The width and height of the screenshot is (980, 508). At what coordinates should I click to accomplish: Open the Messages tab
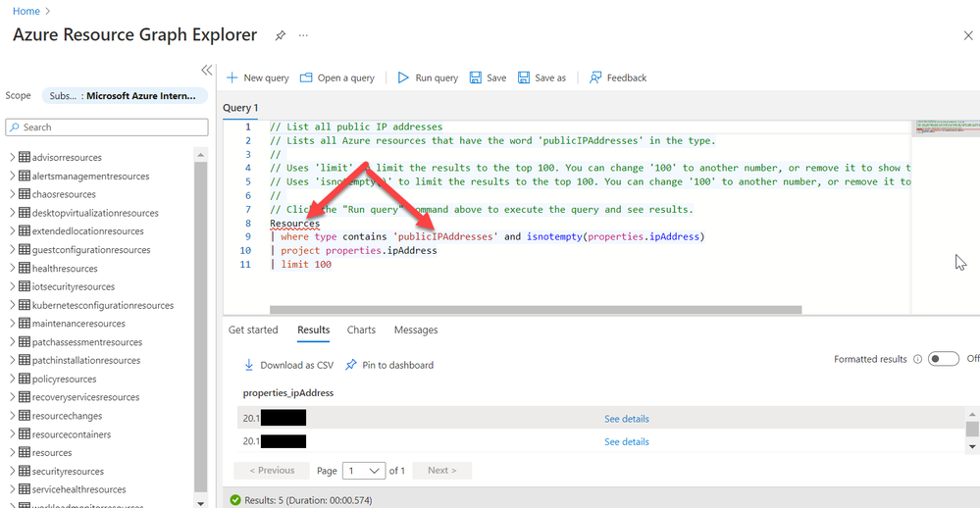click(x=416, y=330)
